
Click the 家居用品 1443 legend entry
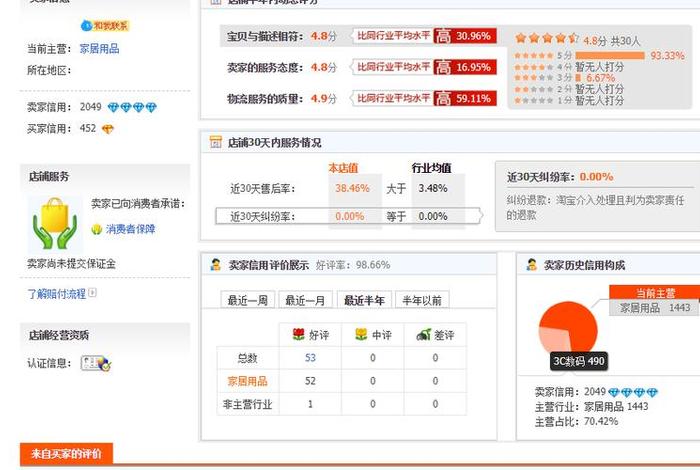655,308
